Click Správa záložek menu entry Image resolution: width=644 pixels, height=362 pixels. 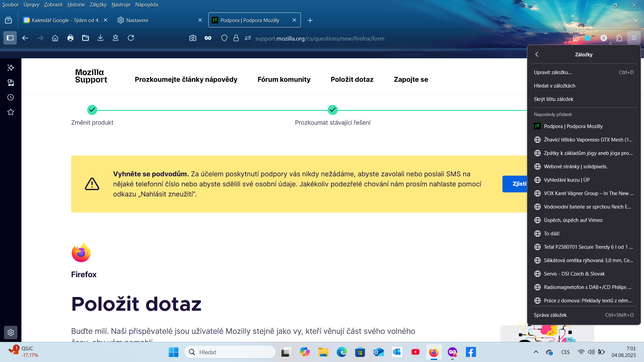550,315
